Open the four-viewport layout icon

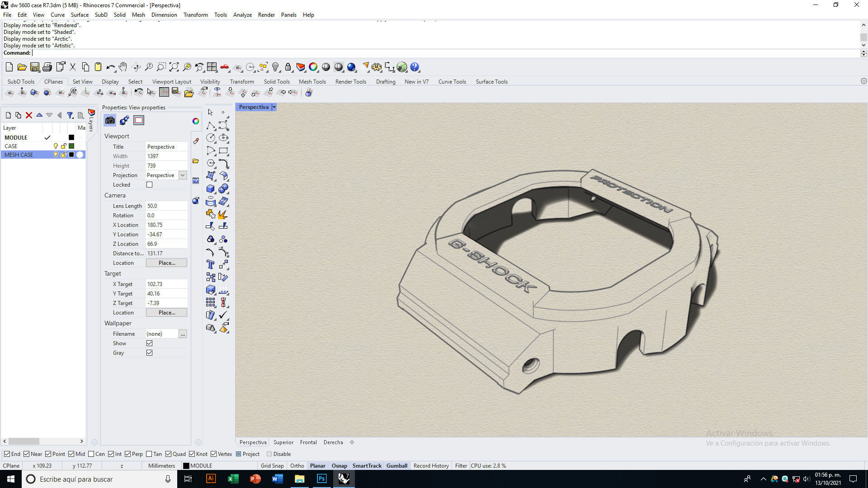pyautogui.click(x=212, y=67)
